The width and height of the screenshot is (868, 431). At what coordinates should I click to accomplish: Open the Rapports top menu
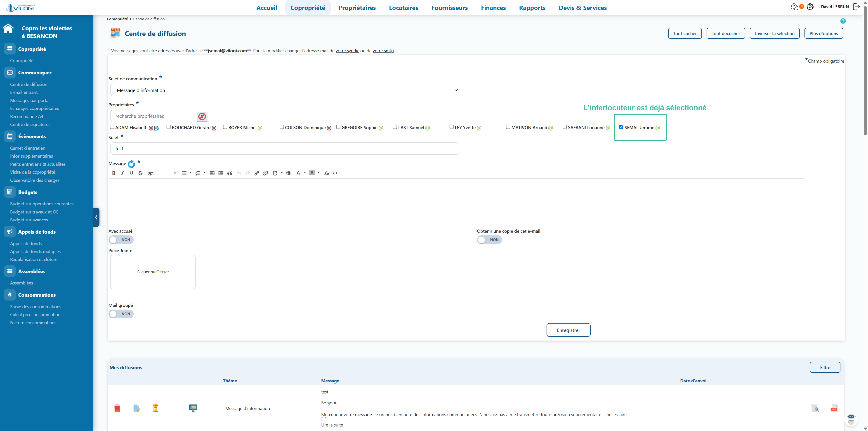[532, 8]
